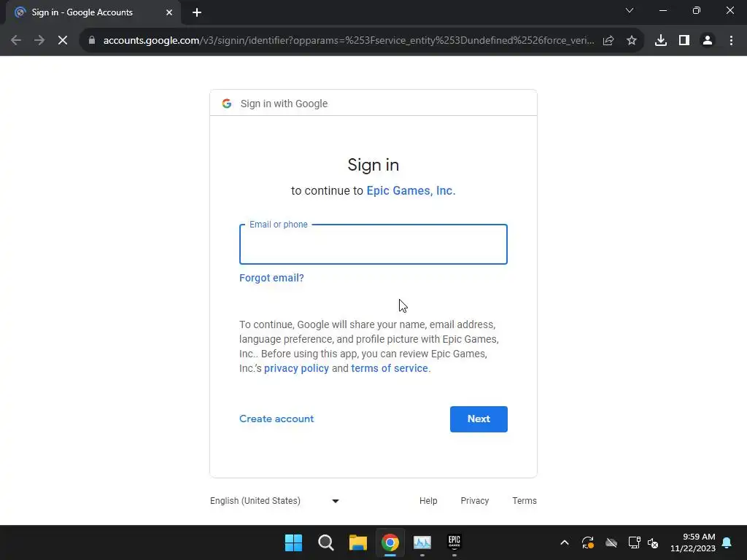Open tab search chevron

630,10
